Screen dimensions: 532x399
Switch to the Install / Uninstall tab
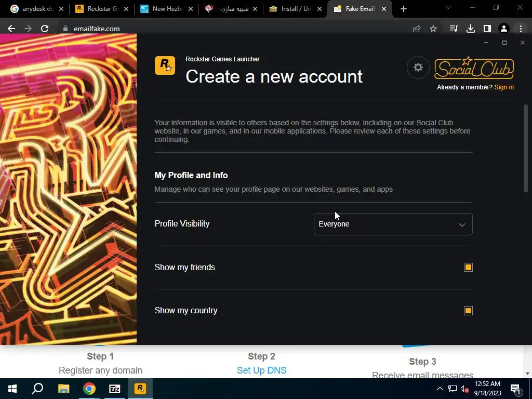[x=295, y=9]
